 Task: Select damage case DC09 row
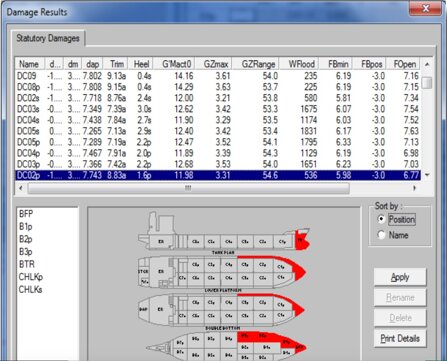point(218,76)
